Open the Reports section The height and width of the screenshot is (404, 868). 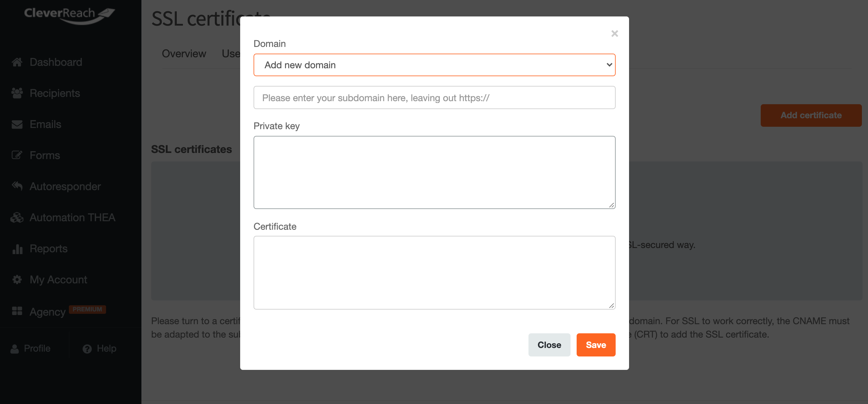pyautogui.click(x=48, y=249)
